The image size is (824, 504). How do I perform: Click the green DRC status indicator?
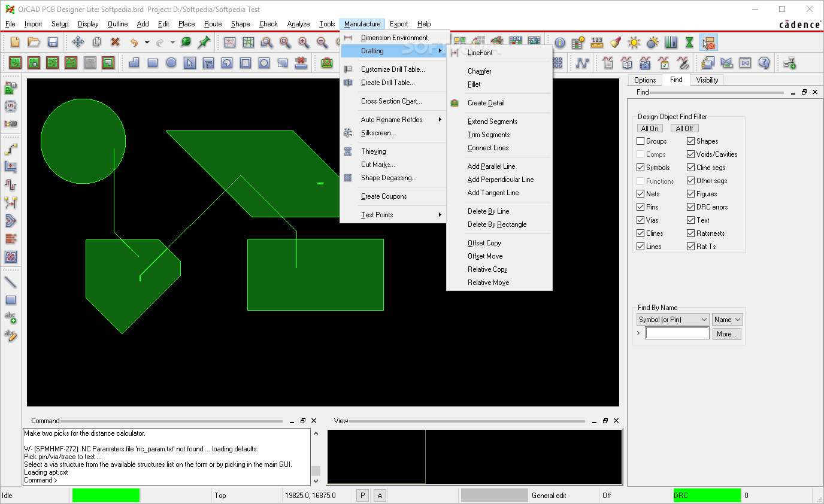707,496
